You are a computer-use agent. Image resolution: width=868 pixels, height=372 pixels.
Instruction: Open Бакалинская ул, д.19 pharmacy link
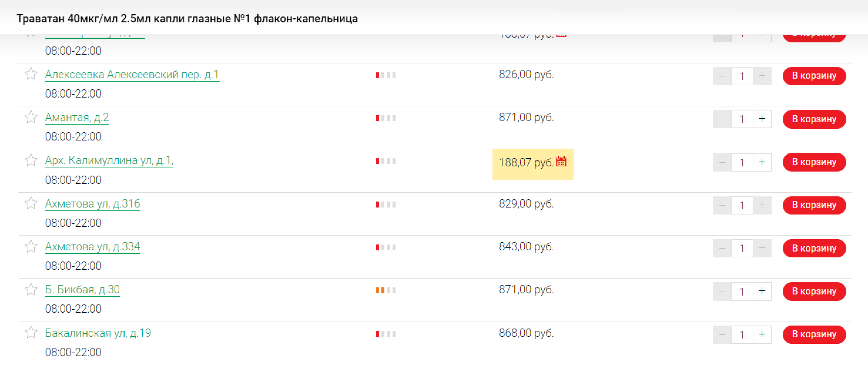click(x=98, y=333)
